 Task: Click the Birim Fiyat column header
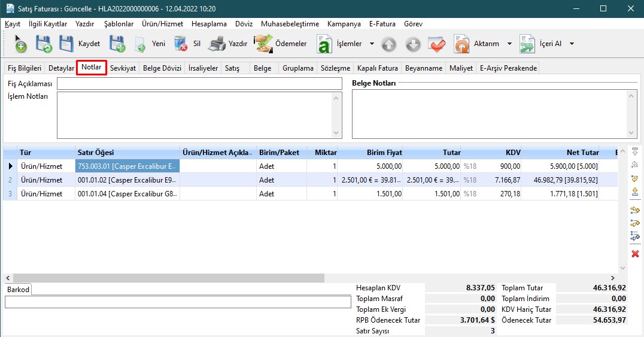(370, 153)
